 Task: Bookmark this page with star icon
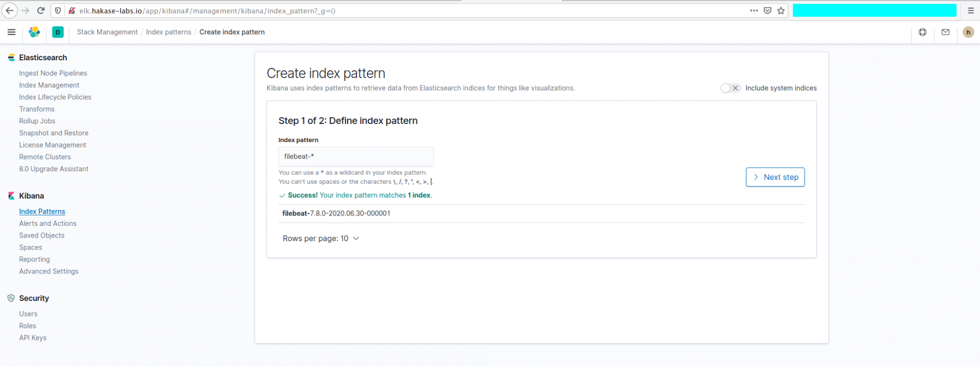click(x=781, y=11)
